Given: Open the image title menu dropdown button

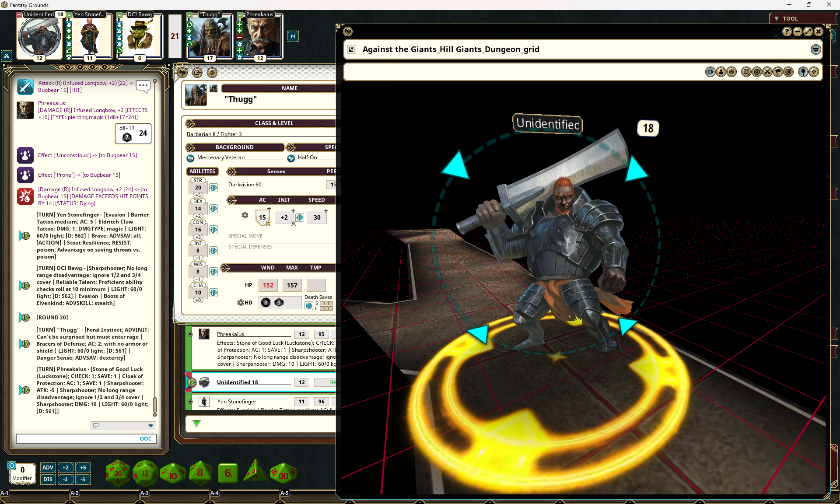Looking at the screenshot, I should [x=815, y=49].
